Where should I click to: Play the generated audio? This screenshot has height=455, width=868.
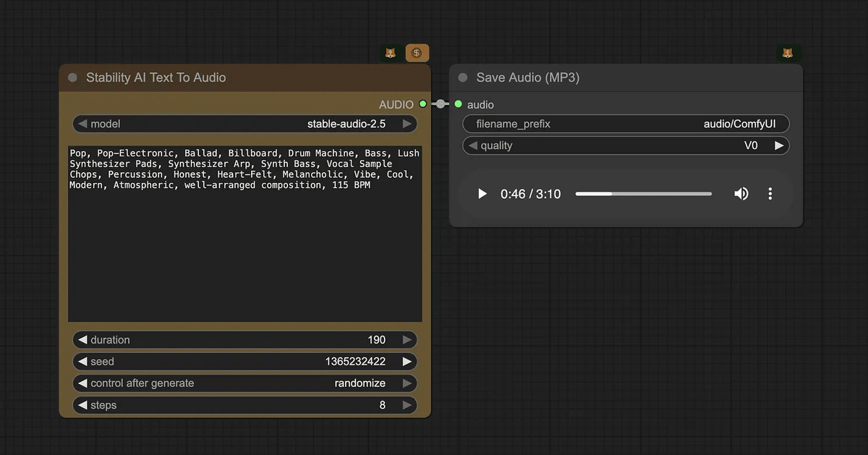(482, 194)
